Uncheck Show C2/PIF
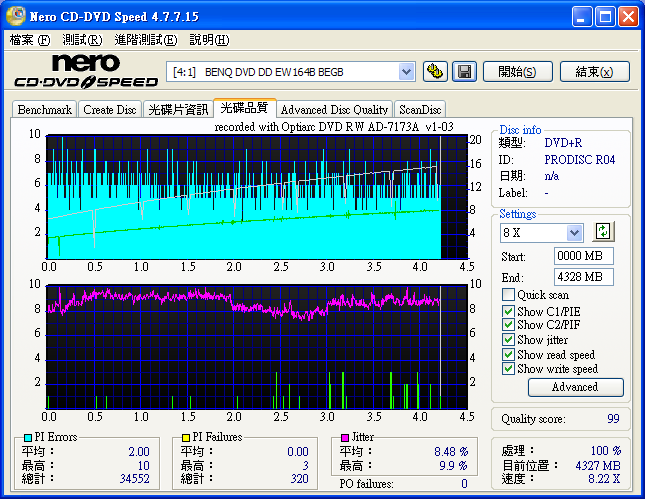Viewport: 645px width, 499px height. click(x=508, y=325)
